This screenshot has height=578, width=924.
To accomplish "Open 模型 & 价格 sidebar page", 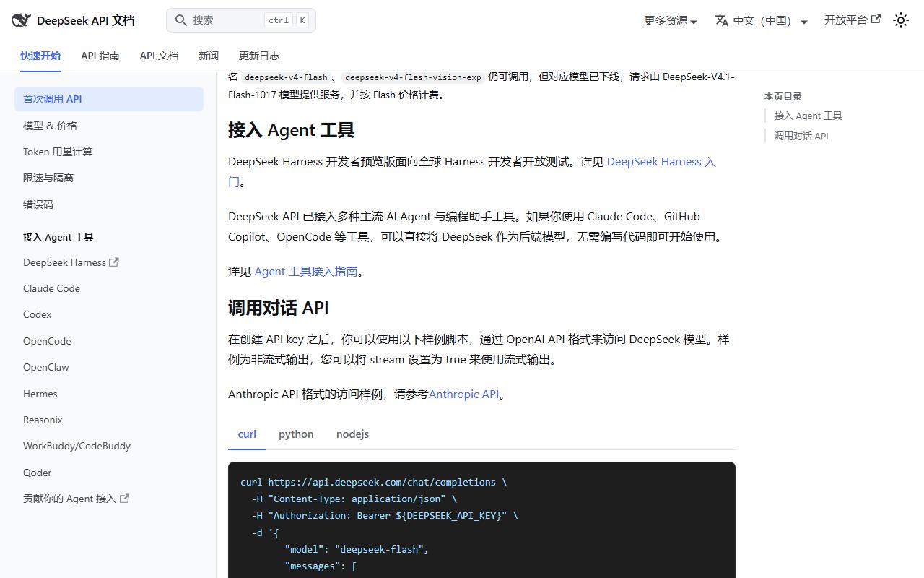I will (109, 126).
